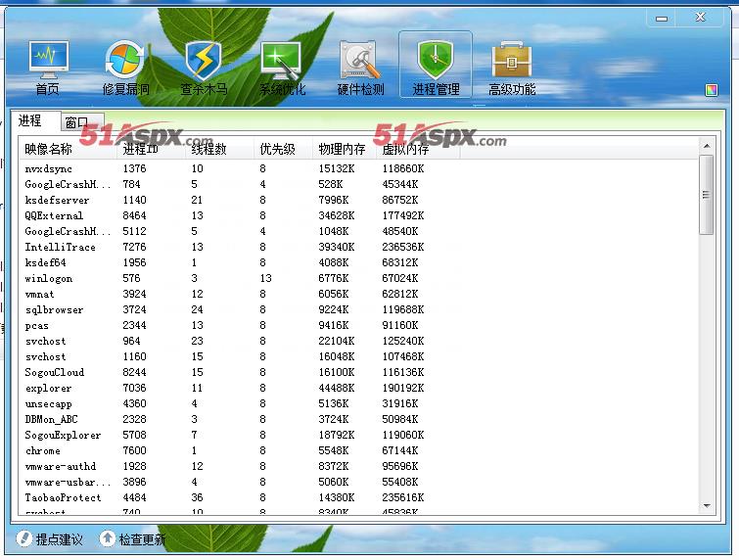Select the 进程管理 process management icon

436,67
